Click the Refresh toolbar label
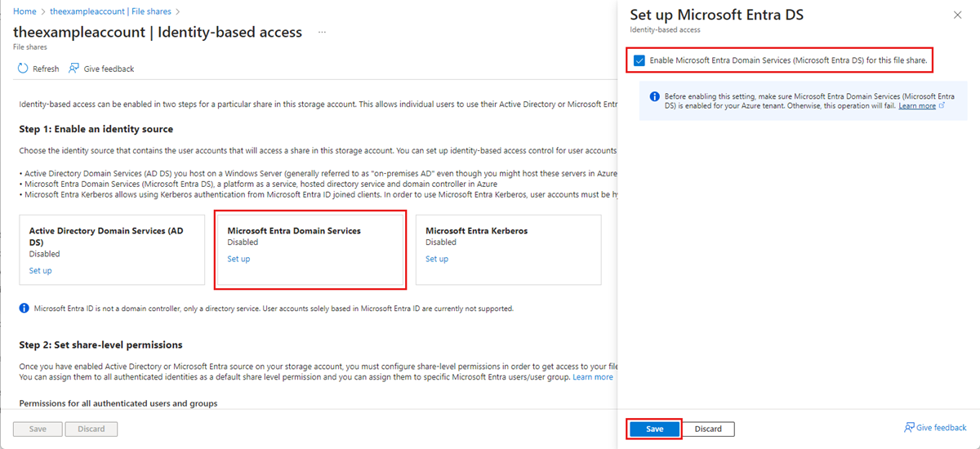Image resolution: width=980 pixels, height=449 pixels. 46,69
